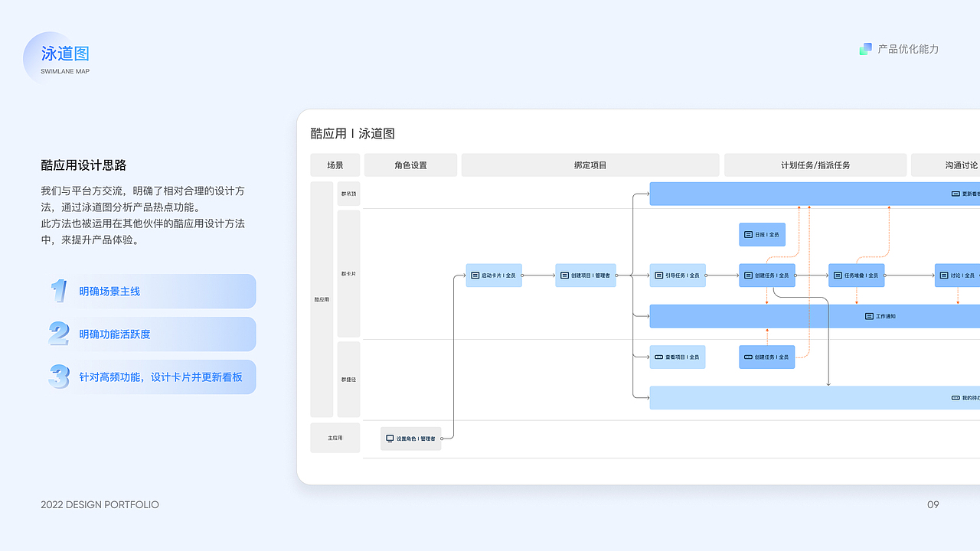Viewport: 980px width, 551px height.
Task: Select the 主应用 lane label
Action: pos(335,438)
